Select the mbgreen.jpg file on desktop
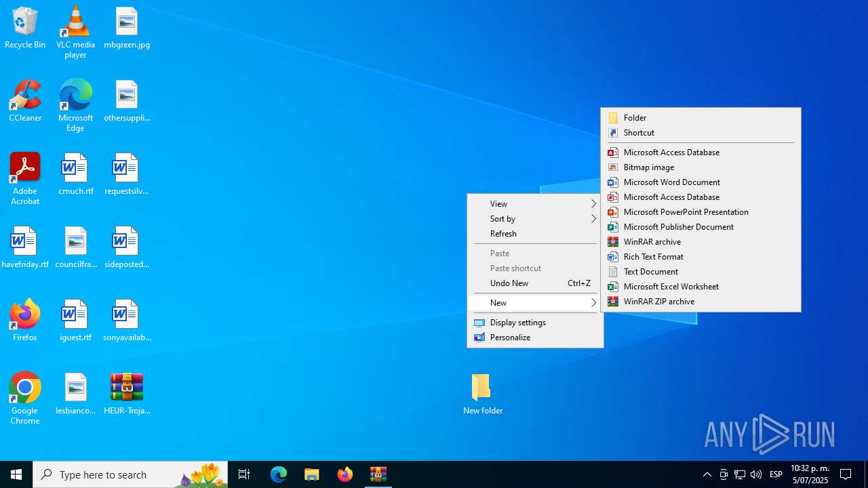Image resolution: width=868 pixels, height=488 pixels. tap(127, 28)
